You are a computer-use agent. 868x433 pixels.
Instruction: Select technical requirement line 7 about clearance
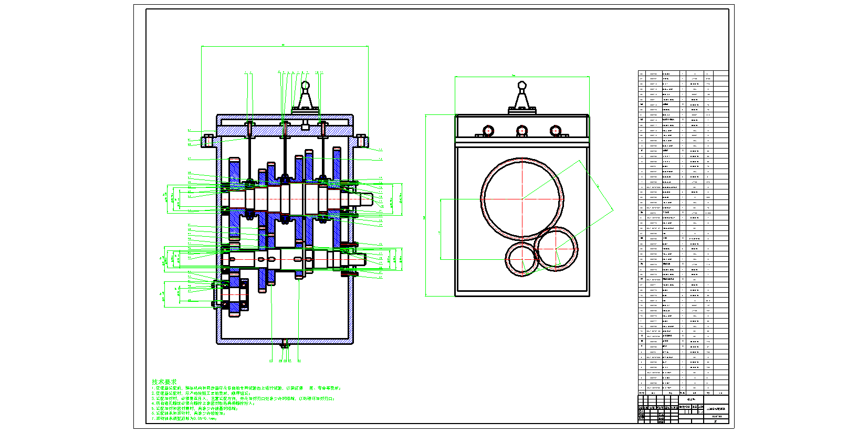pos(184,419)
